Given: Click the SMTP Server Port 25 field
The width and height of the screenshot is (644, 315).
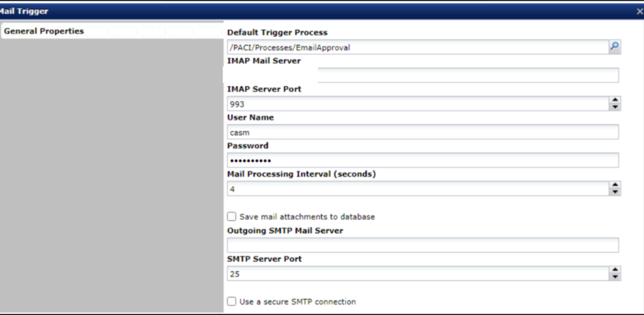Looking at the screenshot, I should click(417, 274).
